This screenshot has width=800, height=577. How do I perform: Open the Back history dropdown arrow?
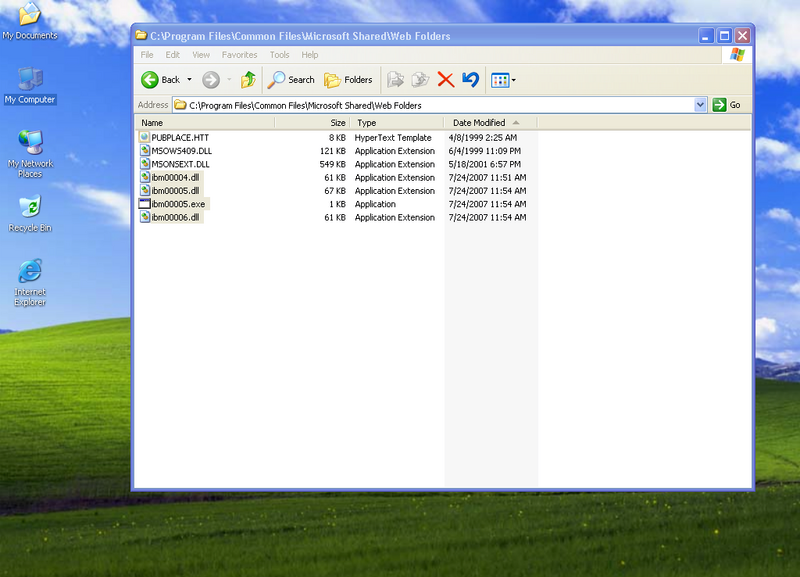point(189,80)
